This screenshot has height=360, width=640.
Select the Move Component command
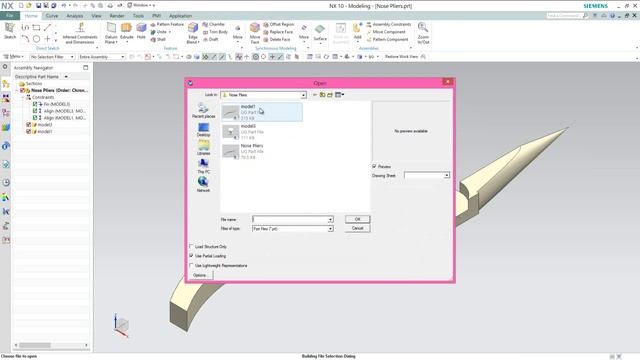tap(386, 32)
